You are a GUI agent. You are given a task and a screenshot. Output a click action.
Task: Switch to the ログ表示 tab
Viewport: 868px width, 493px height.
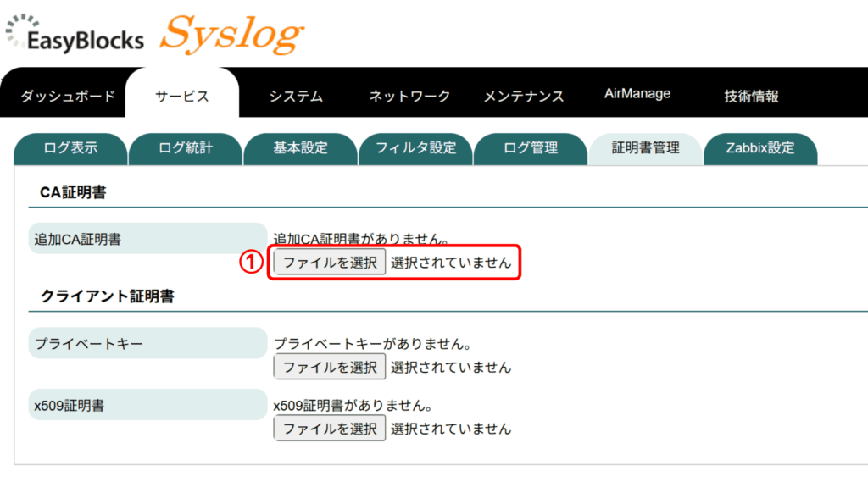tap(70, 148)
